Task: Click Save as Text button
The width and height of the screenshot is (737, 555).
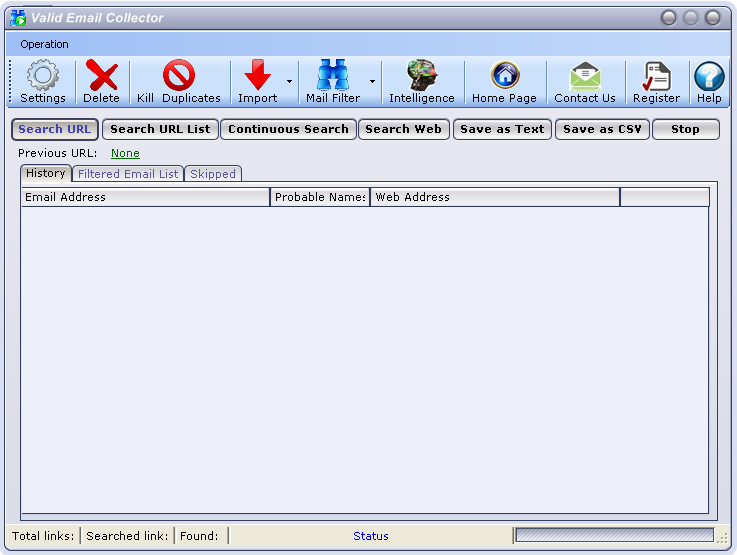Action: coord(502,129)
